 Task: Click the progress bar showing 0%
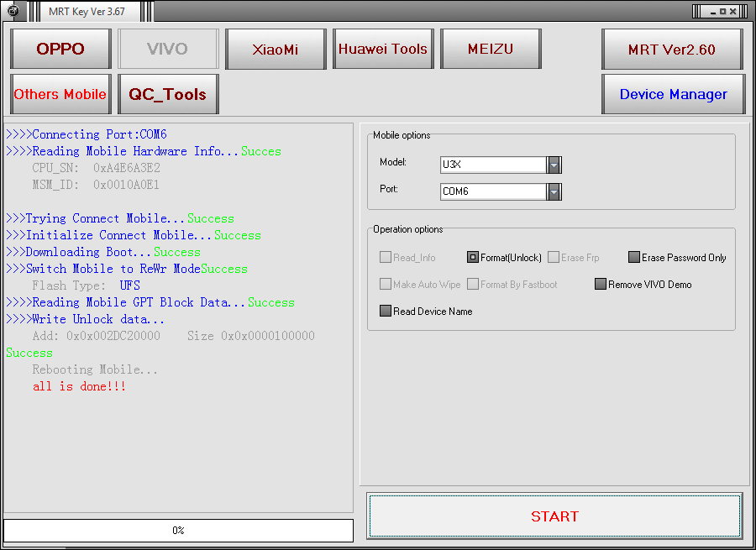click(x=178, y=531)
